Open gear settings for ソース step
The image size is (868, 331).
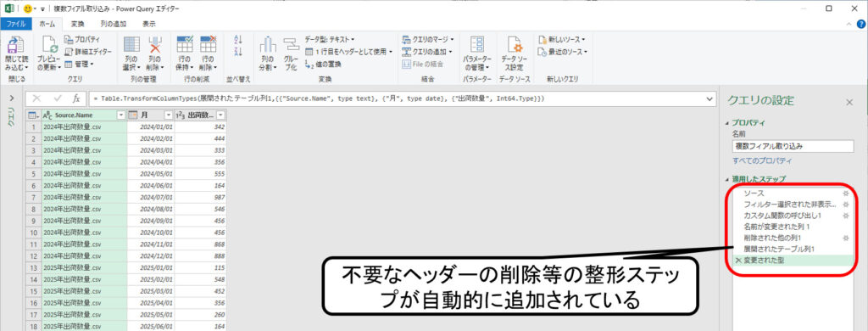pos(845,193)
